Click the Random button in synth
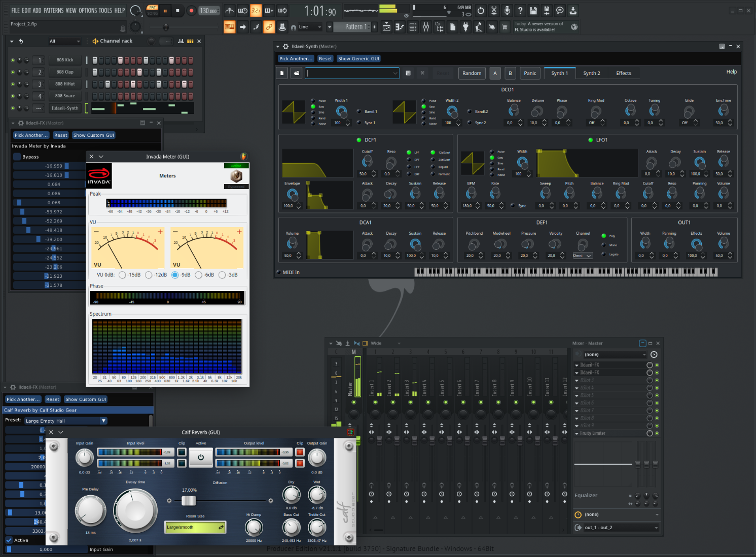This screenshot has width=756, height=557. tap(472, 73)
